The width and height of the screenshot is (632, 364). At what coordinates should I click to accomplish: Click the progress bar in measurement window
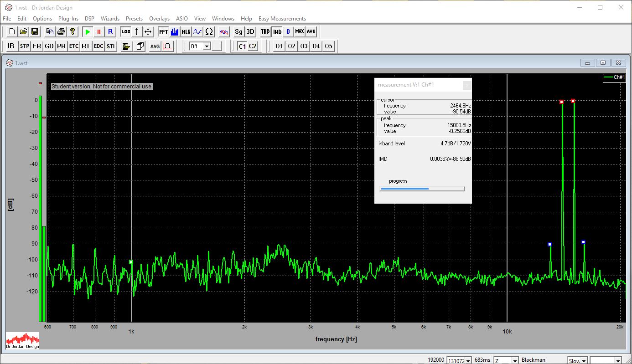(x=422, y=188)
